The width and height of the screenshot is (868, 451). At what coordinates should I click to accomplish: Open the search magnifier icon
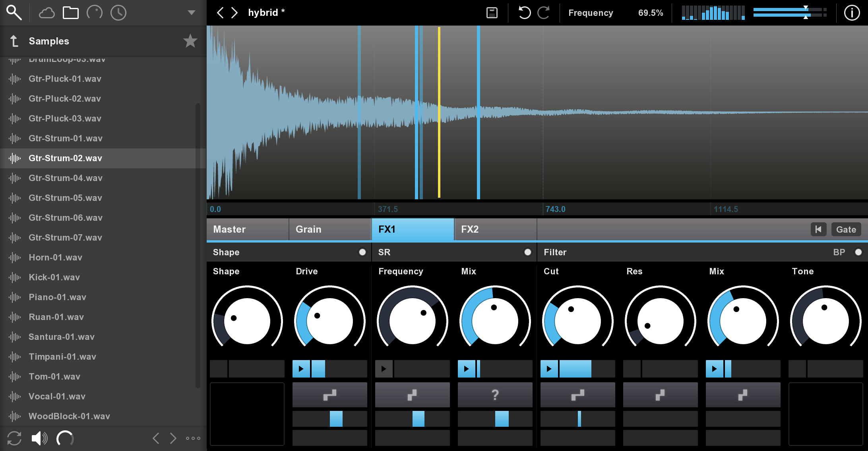click(x=14, y=13)
